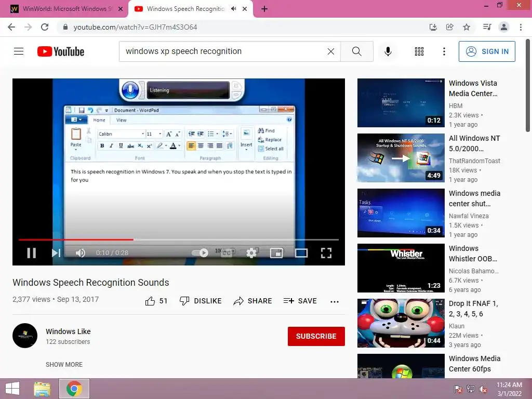The image size is (532, 399).
Task: Play the Windows media center shutdown video
Action: click(x=401, y=212)
